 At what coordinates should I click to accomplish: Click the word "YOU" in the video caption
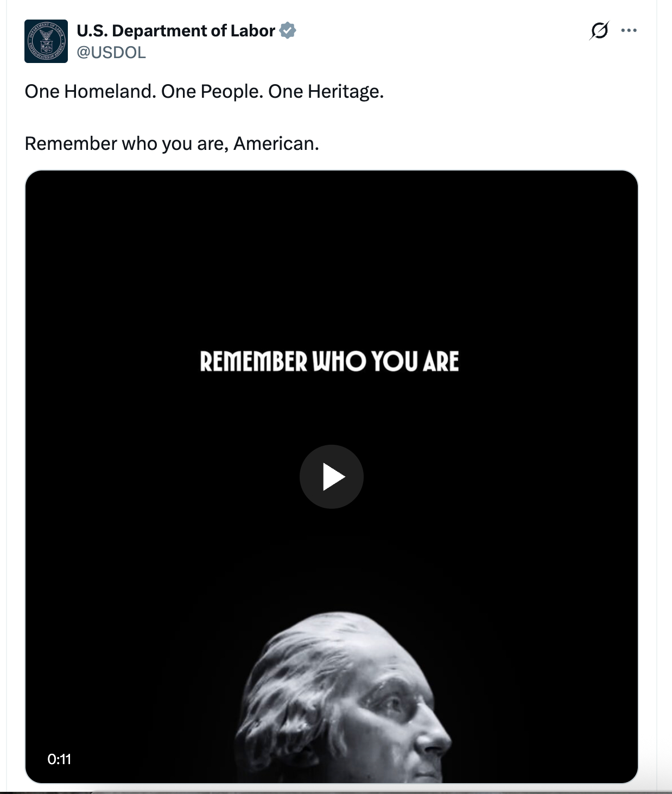(x=395, y=362)
